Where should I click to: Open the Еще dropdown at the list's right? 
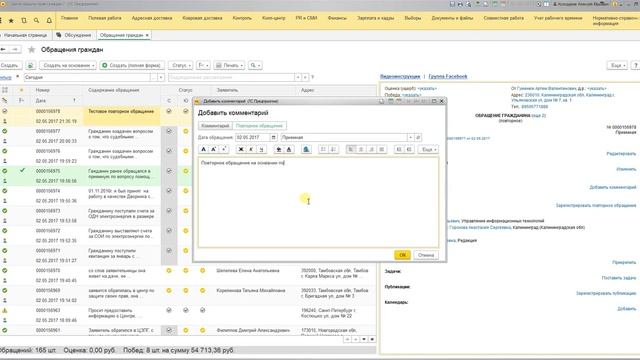[x=617, y=65]
